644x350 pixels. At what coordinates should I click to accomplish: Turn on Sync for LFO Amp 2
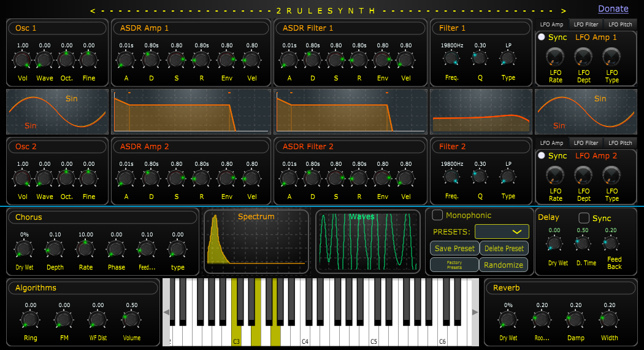[x=541, y=156]
